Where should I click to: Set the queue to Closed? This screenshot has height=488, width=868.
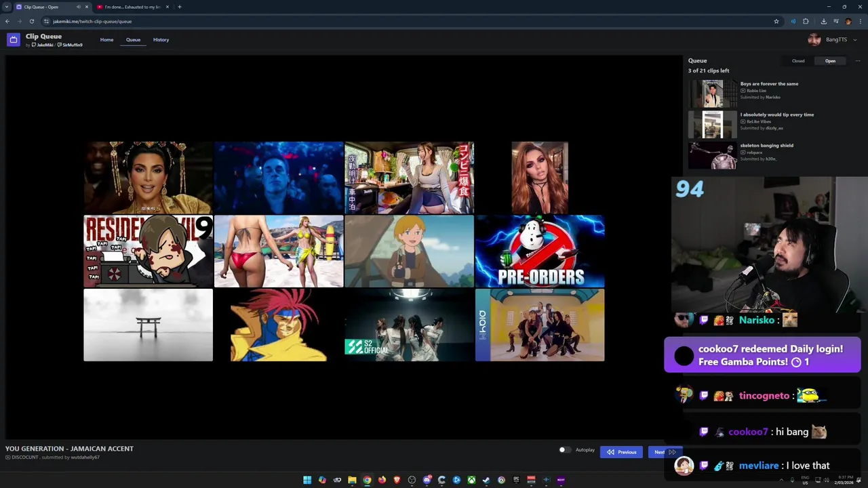[x=798, y=61]
